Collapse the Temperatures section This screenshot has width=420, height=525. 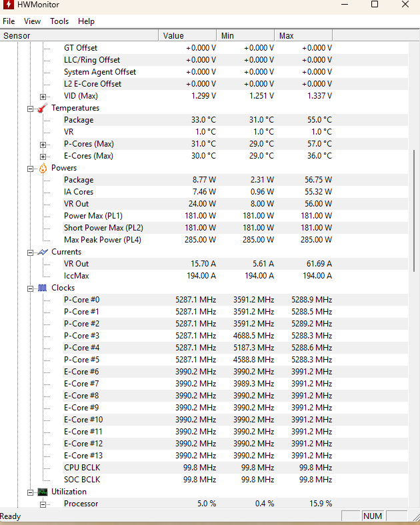pyautogui.click(x=31, y=108)
